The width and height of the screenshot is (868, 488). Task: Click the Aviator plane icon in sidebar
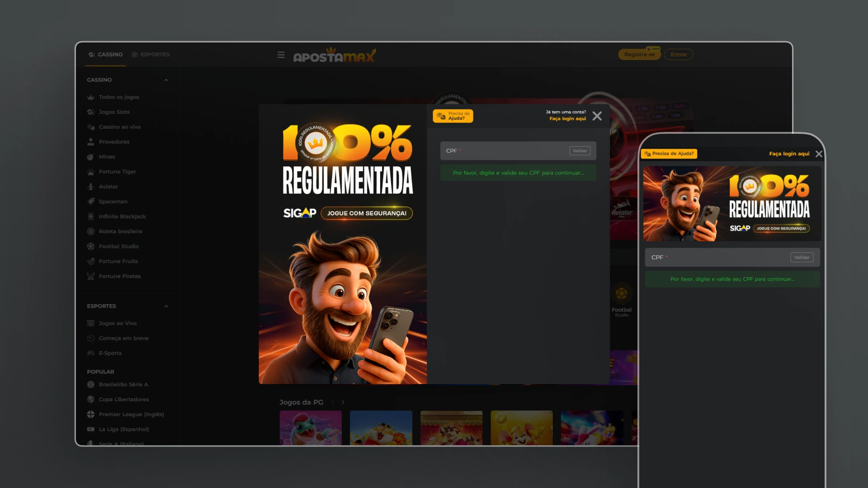(91, 187)
